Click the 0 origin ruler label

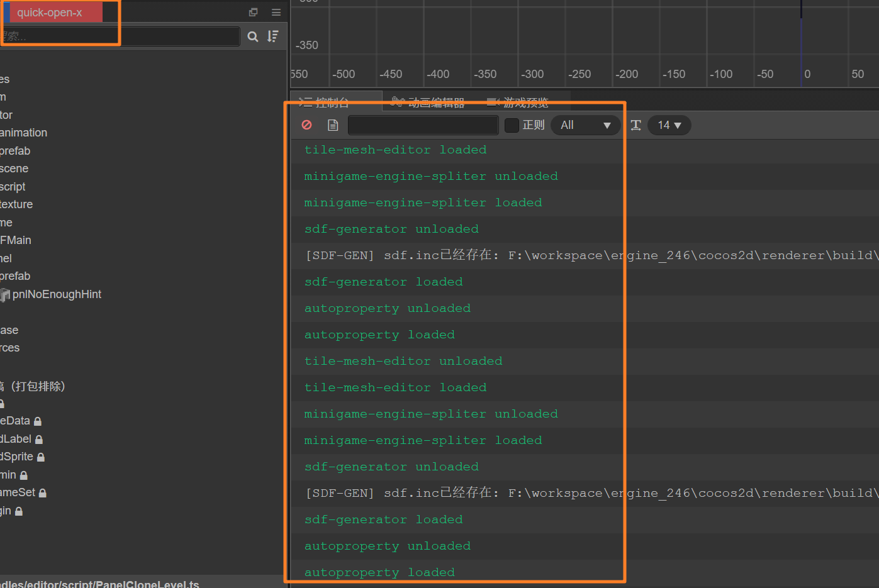(807, 74)
